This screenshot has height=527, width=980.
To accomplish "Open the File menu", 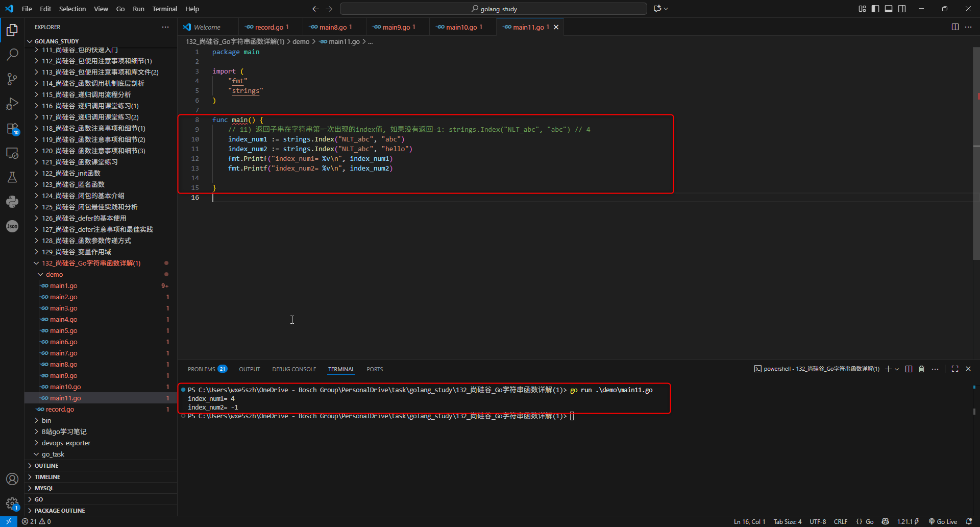I will coord(27,9).
